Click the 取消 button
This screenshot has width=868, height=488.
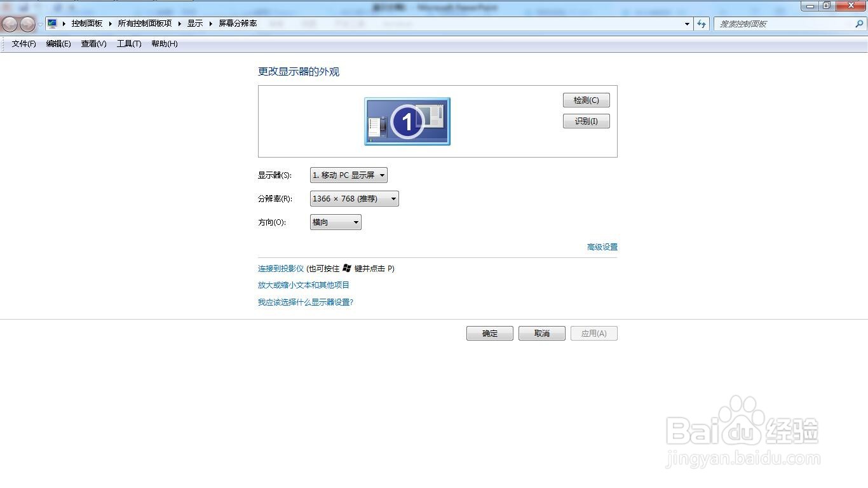coord(542,334)
